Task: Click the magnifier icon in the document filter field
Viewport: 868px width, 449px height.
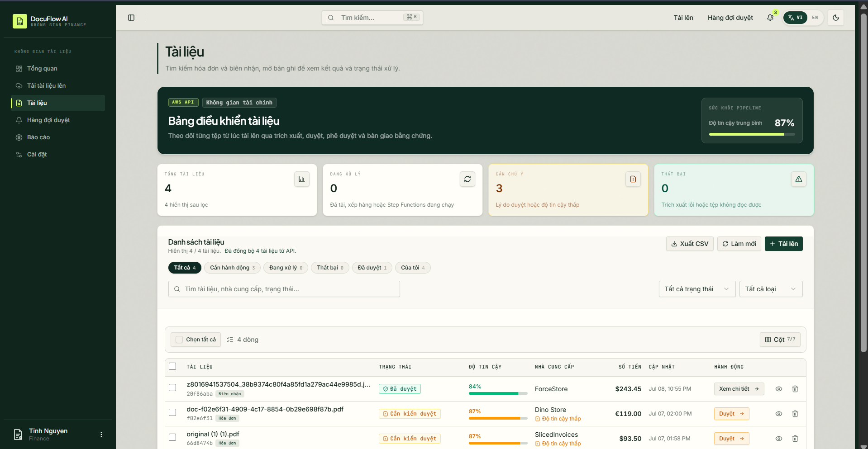Action: click(177, 289)
